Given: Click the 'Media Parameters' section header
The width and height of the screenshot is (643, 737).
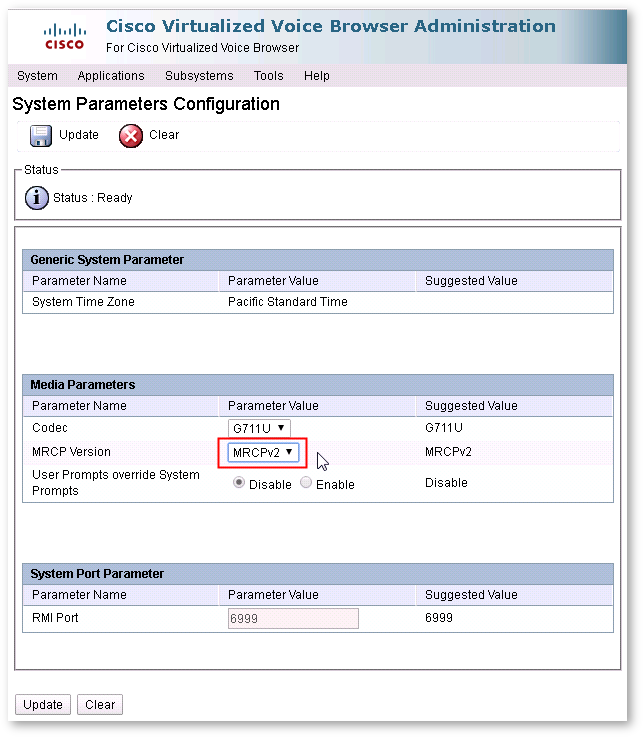Looking at the screenshot, I should [83, 384].
